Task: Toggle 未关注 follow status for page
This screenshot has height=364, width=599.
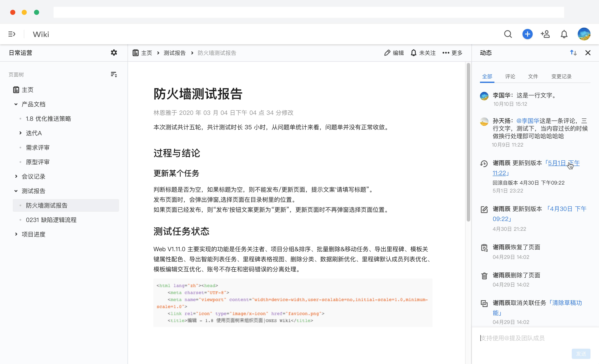Action: [x=423, y=53]
